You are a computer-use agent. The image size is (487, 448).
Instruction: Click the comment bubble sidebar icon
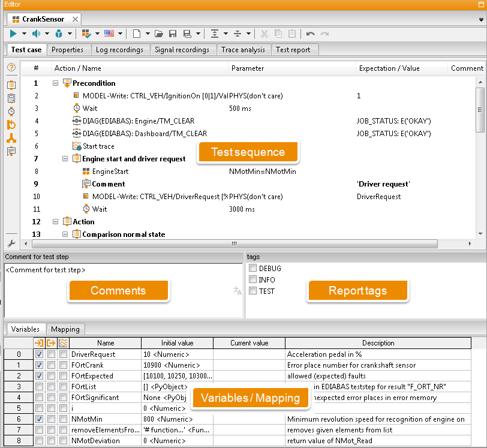(x=11, y=152)
